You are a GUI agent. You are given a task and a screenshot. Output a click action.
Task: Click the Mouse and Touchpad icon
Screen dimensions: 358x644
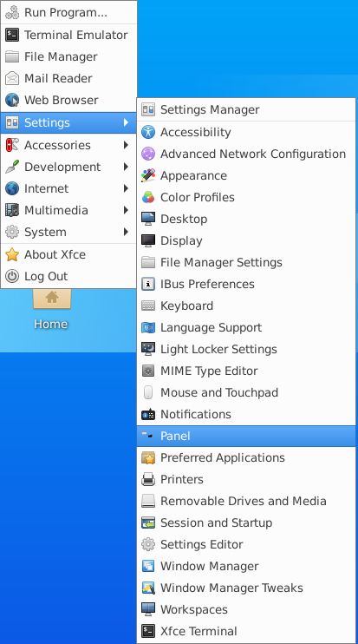click(x=148, y=392)
